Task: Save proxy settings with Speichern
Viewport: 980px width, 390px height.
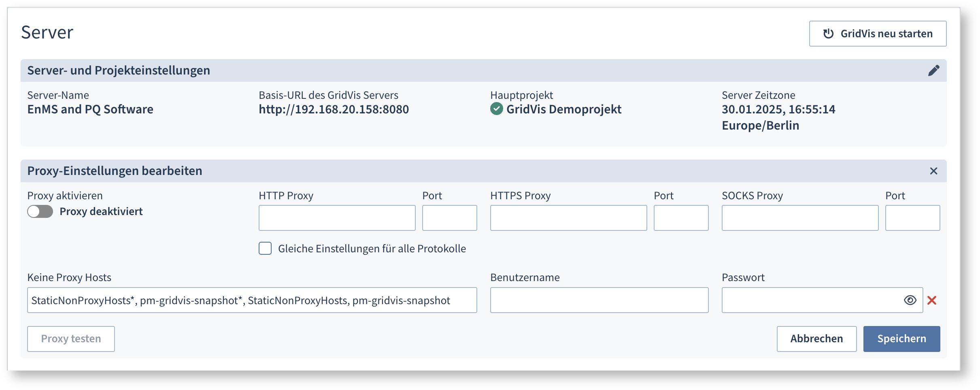Action: [x=901, y=339]
